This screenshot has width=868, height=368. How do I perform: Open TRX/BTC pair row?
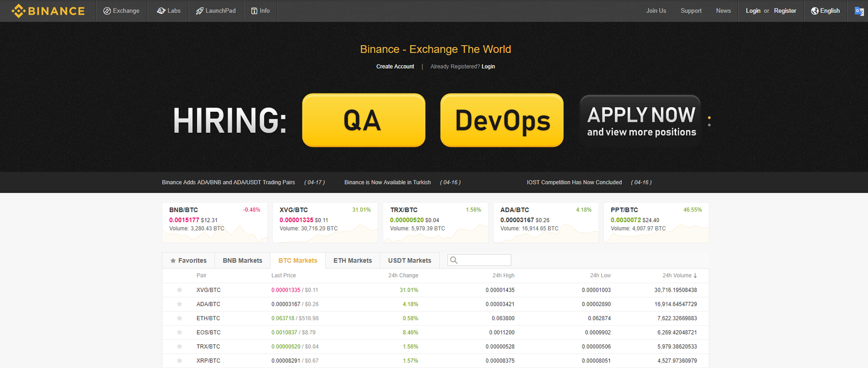(436, 346)
